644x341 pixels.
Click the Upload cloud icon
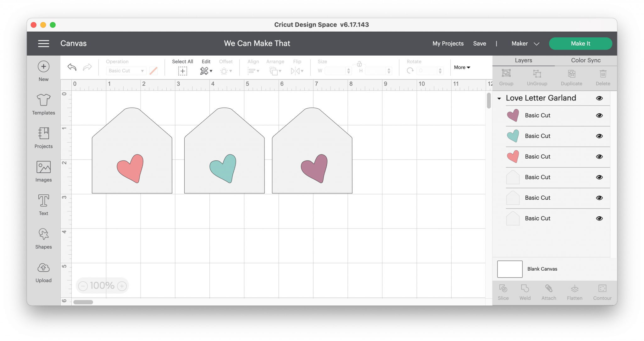43,268
